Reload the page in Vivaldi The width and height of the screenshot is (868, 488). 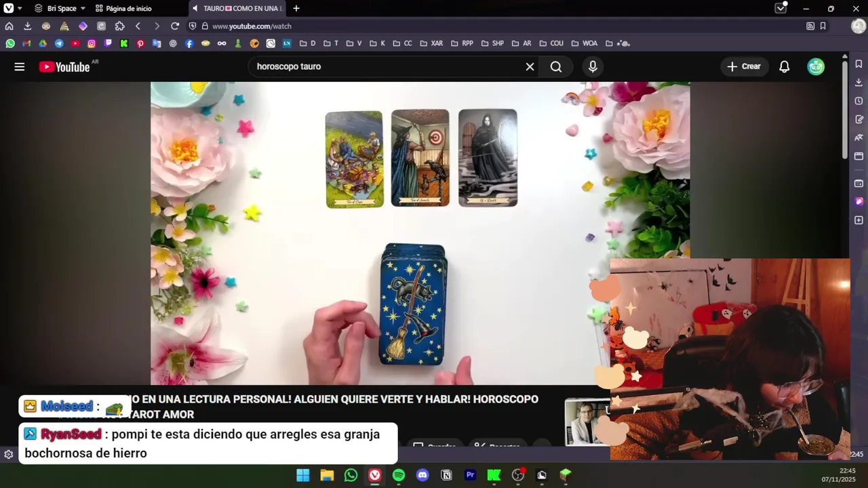point(175,26)
